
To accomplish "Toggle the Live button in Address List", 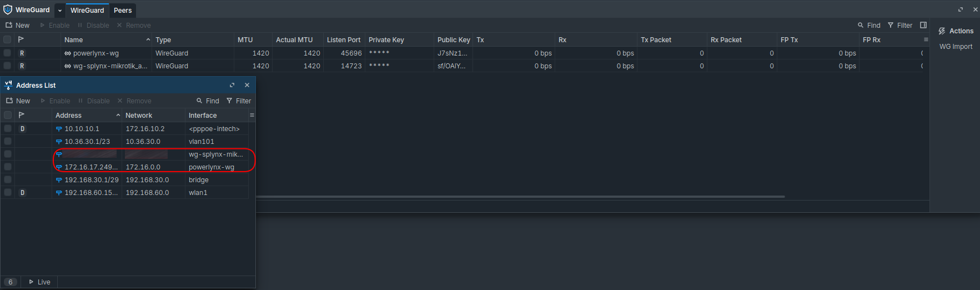I will coord(39,282).
